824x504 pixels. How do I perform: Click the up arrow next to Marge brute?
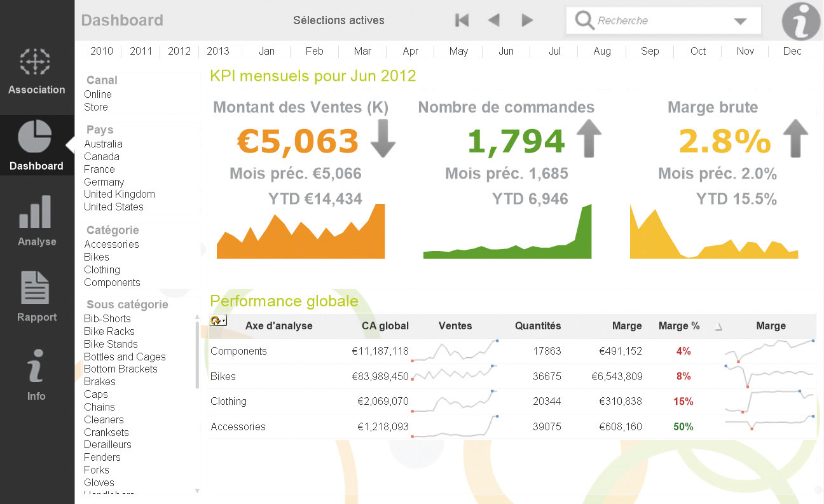[x=795, y=138]
